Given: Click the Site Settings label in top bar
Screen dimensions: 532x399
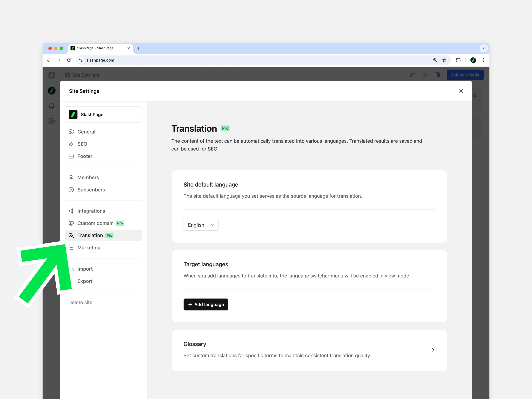Looking at the screenshot, I should (85, 75).
